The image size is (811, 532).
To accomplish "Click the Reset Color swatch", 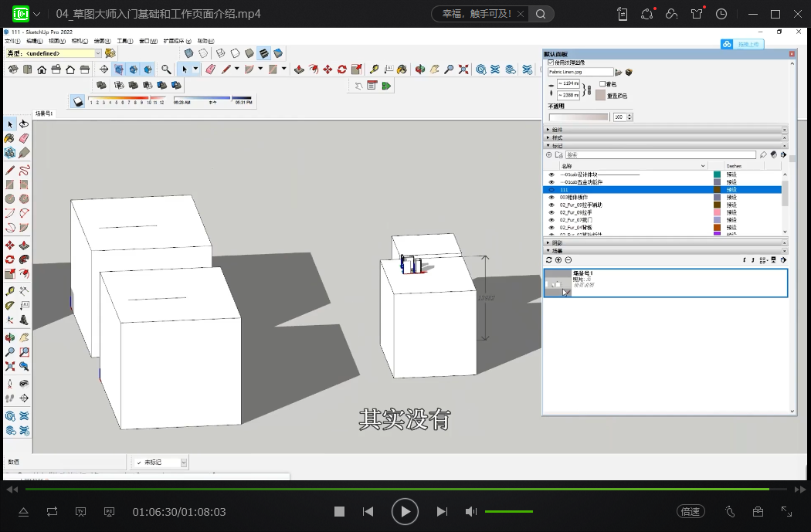I will click(600, 95).
